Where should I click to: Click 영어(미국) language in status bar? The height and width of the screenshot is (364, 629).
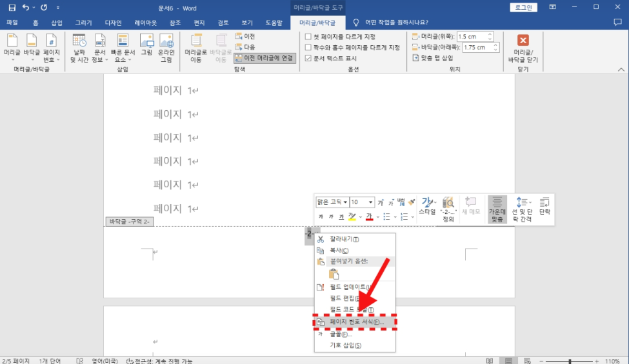(x=105, y=361)
